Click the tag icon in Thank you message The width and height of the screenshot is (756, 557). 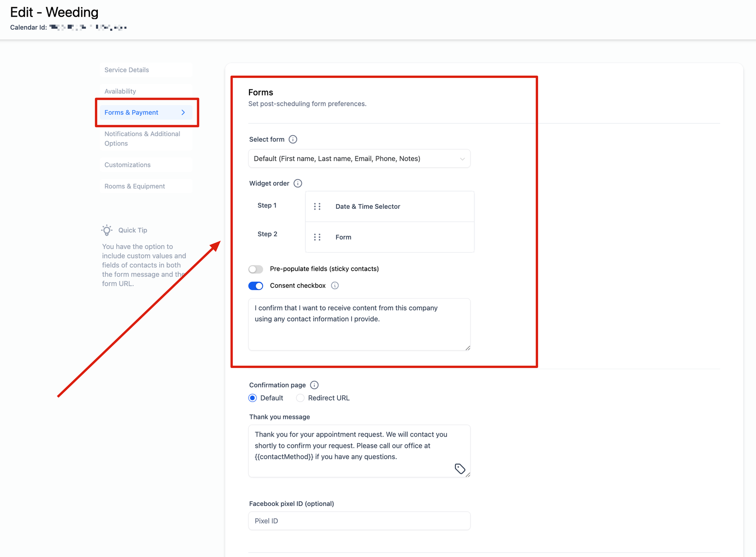[x=460, y=469]
